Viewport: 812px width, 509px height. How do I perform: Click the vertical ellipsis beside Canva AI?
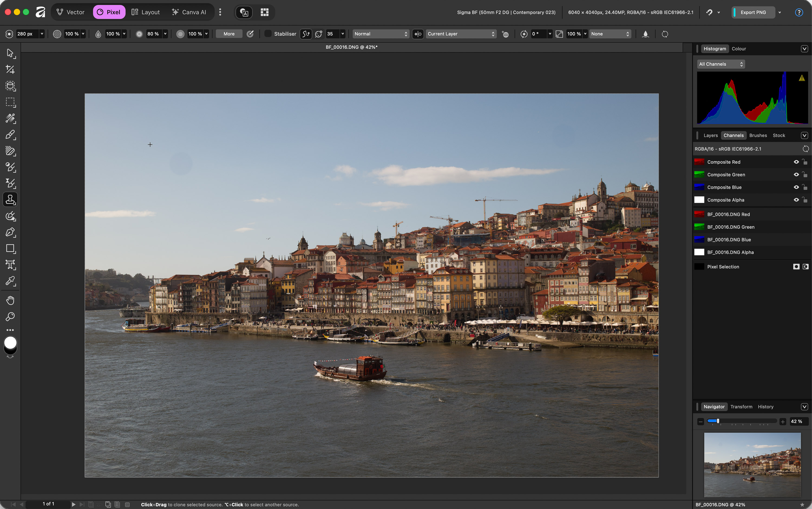(x=220, y=12)
